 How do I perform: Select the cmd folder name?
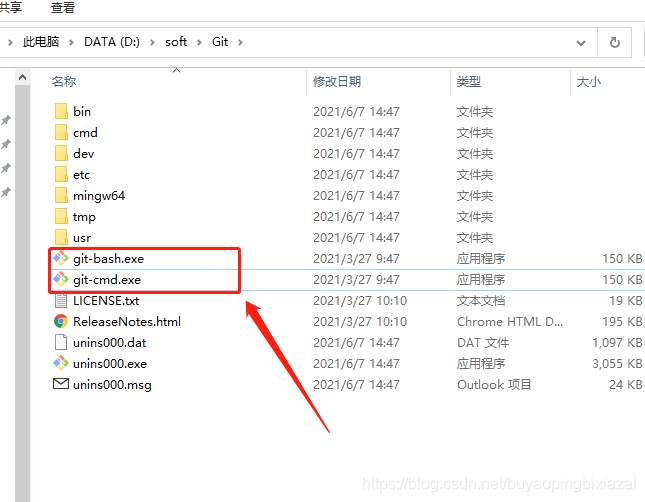point(86,132)
